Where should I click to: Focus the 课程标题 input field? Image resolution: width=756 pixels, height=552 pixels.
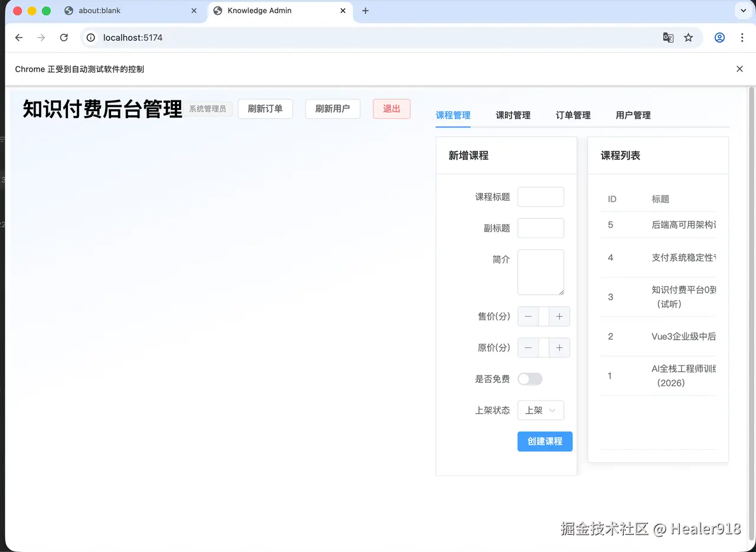tap(540, 197)
